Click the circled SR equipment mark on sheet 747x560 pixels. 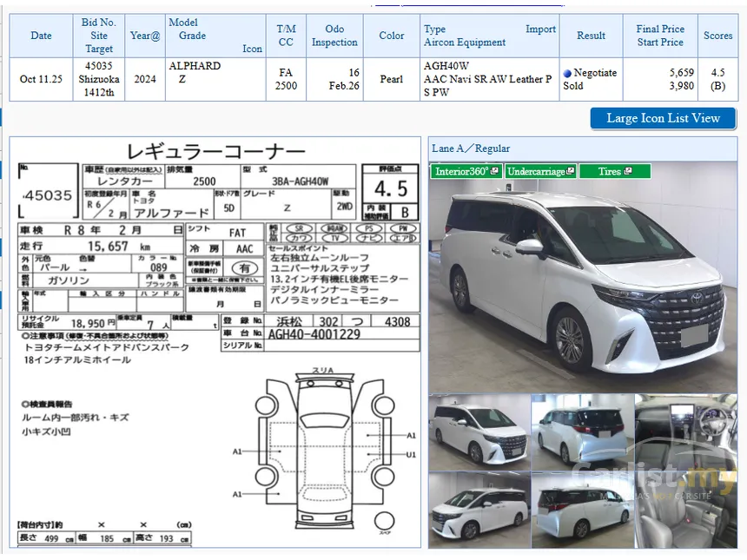pos(299,228)
